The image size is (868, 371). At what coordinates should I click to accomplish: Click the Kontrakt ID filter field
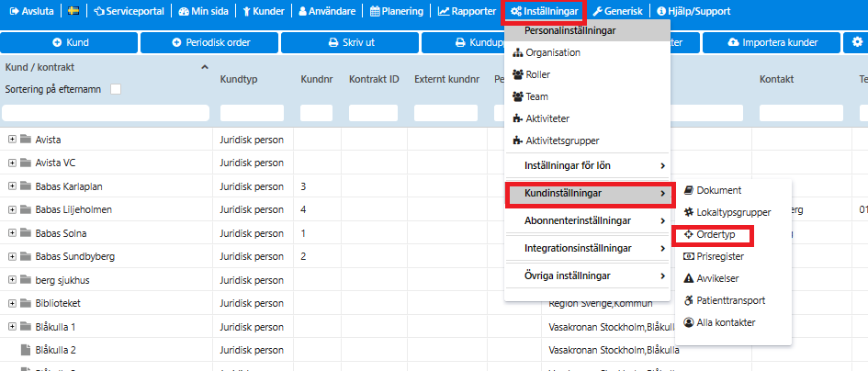coord(373,113)
